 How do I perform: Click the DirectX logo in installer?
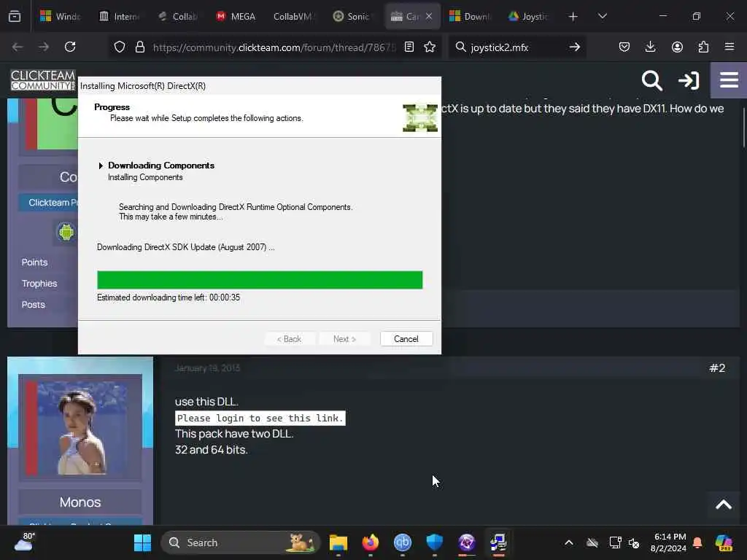point(419,117)
